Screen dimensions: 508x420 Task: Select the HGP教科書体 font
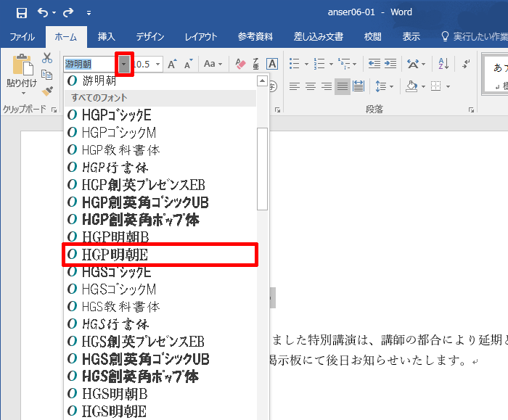point(160,150)
